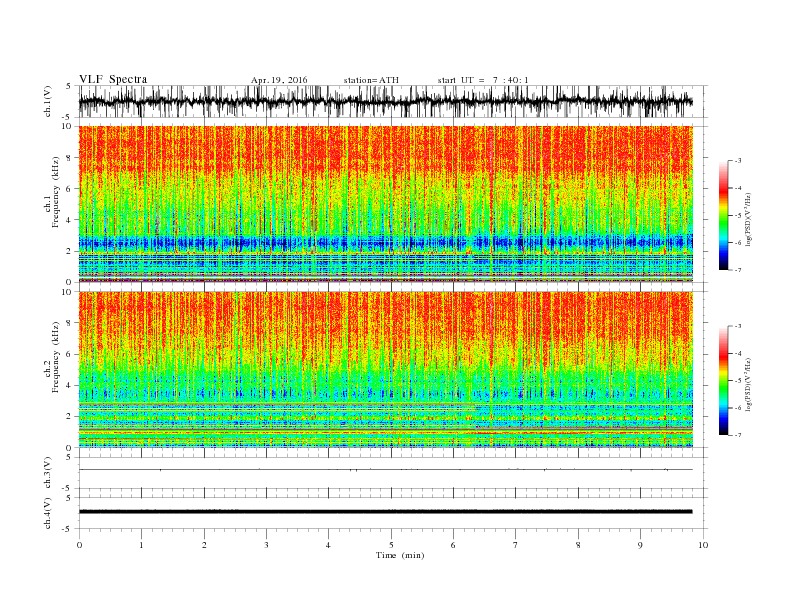The height and width of the screenshot is (612, 792).
Task: Click the '0' tick on the time axis
Action: (x=79, y=545)
